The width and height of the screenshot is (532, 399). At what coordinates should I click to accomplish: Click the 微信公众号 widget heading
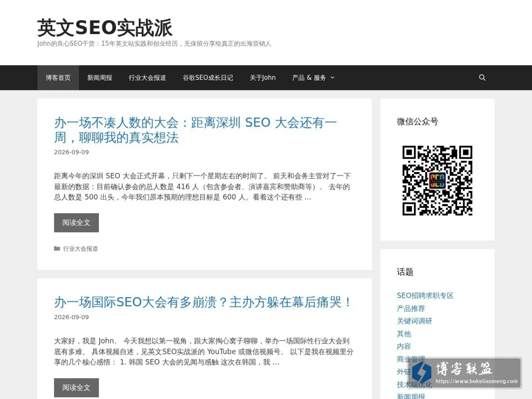tap(418, 121)
